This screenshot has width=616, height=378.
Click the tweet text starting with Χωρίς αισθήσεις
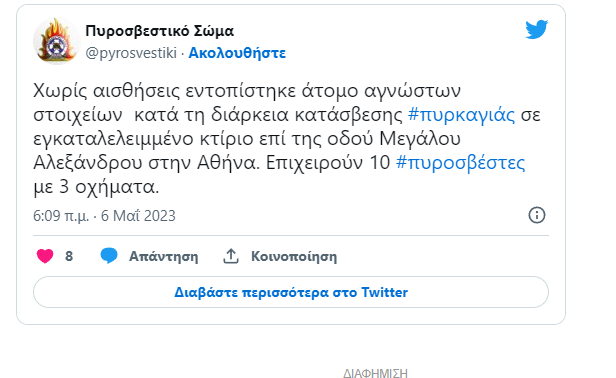[x=287, y=138]
